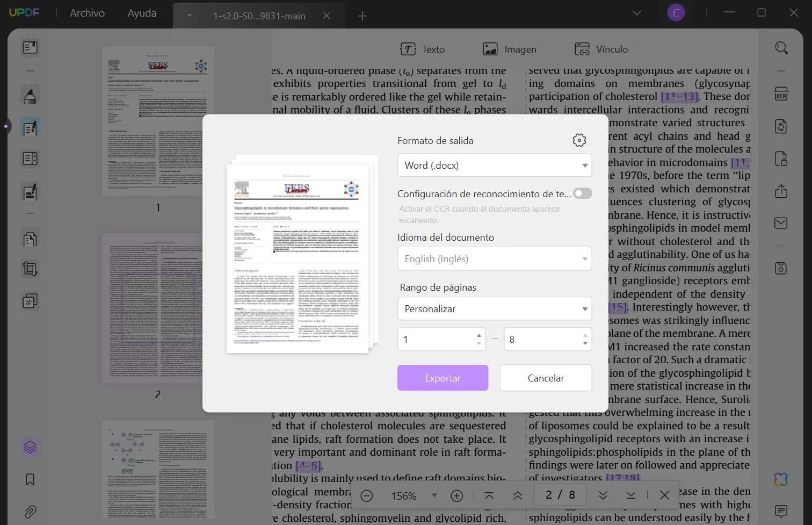The width and height of the screenshot is (812, 525).
Task: Open the Protect PDF lock icon
Action: coord(781,159)
